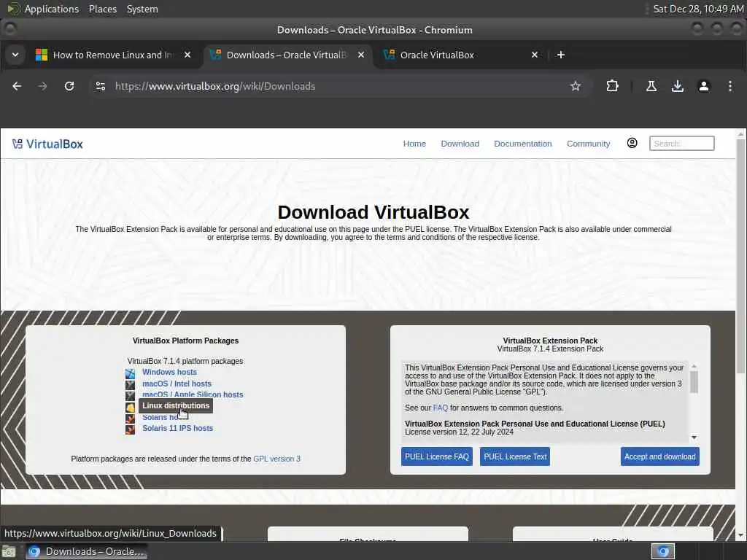Open Chromium three-dot menu
This screenshot has width=747, height=560.
pyautogui.click(x=729, y=86)
